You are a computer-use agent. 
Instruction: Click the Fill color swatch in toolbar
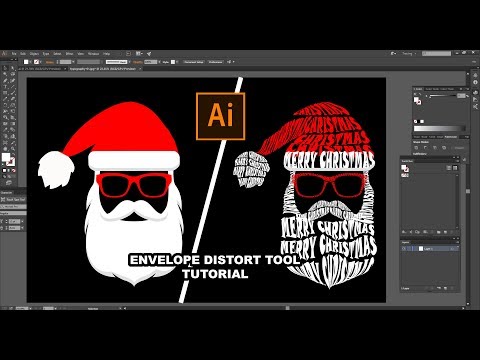[x=6, y=157]
